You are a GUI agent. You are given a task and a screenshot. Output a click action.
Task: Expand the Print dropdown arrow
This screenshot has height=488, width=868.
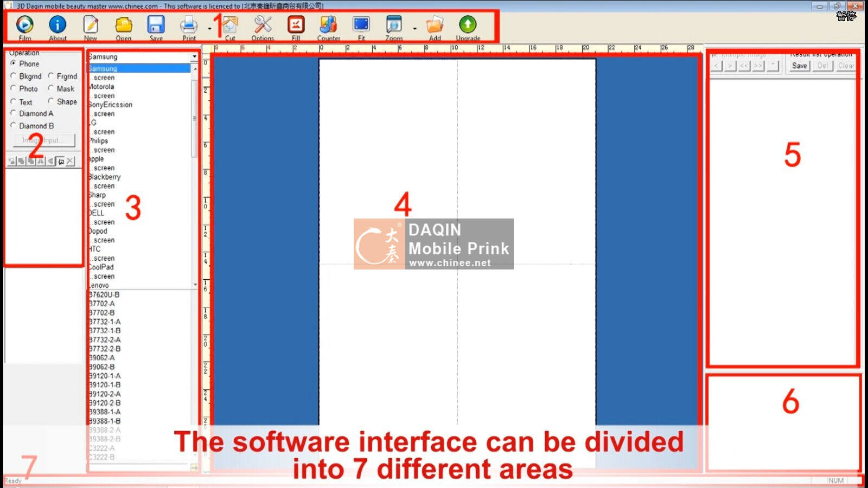click(x=209, y=28)
